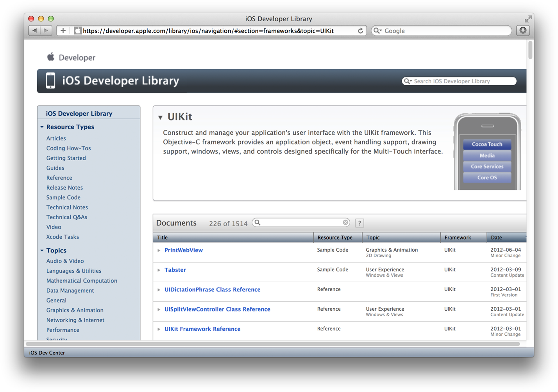Viewport: 558px width, 392px height.
Task: Expand the Tabster sample code row
Action: [x=159, y=270]
